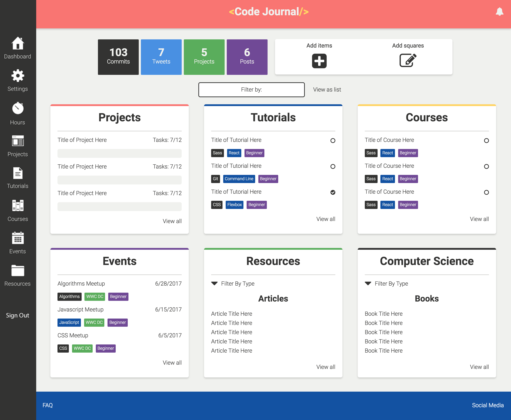Open the Events calendar icon
Viewport: 511px width, 420px height.
18,238
